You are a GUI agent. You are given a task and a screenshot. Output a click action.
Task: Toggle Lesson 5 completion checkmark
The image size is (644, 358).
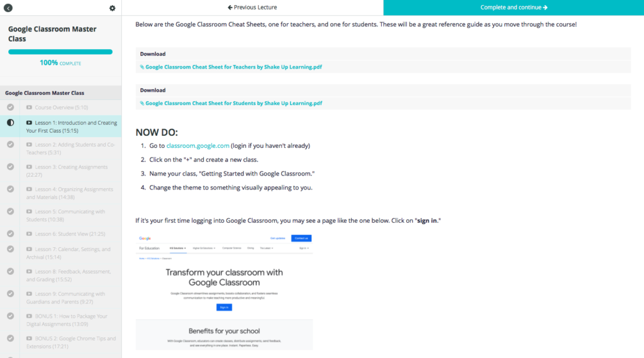(10, 211)
